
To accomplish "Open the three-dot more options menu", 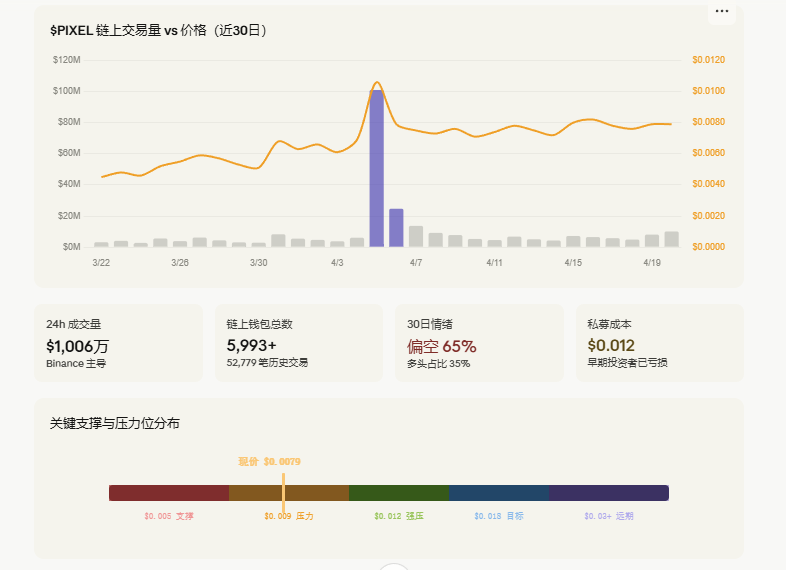I will tap(722, 12).
